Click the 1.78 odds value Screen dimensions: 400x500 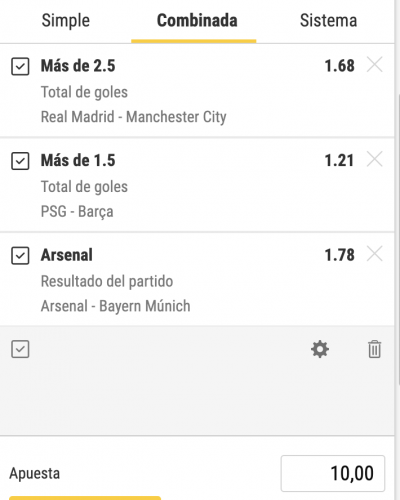pyautogui.click(x=339, y=255)
